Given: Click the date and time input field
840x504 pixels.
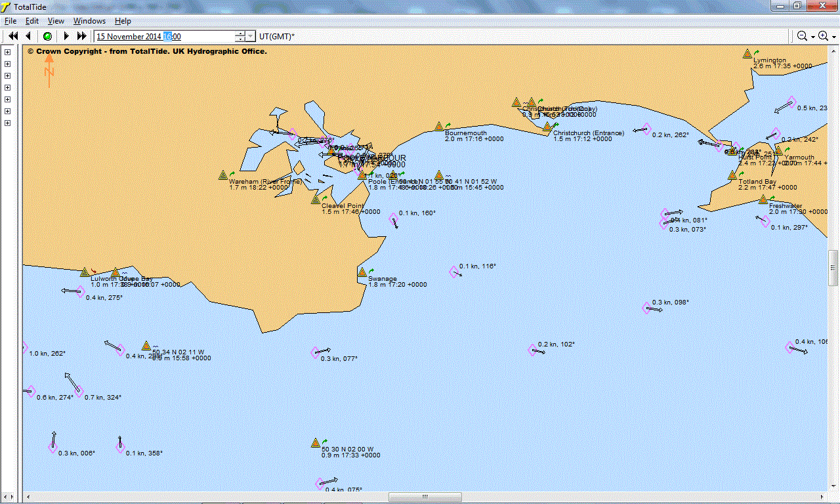Looking at the screenshot, I should (x=164, y=37).
